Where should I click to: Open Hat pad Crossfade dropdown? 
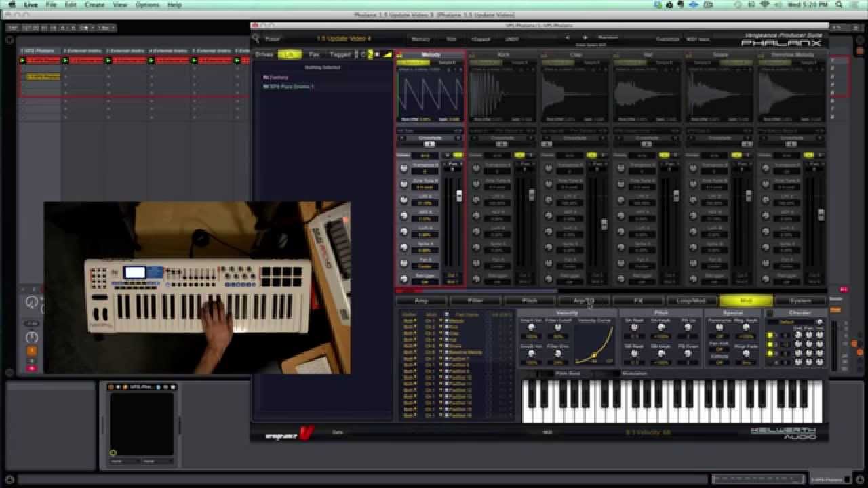pyautogui.click(x=648, y=138)
